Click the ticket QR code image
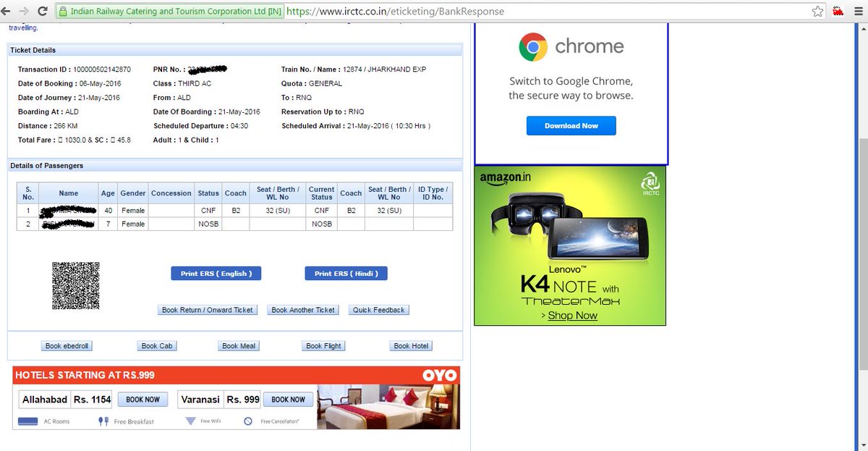The width and height of the screenshot is (868, 451). point(76,286)
